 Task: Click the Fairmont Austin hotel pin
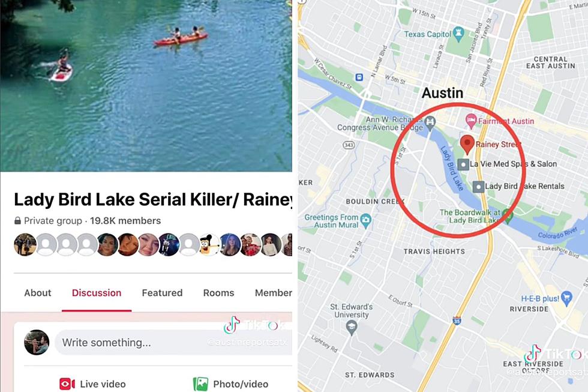coord(470,121)
